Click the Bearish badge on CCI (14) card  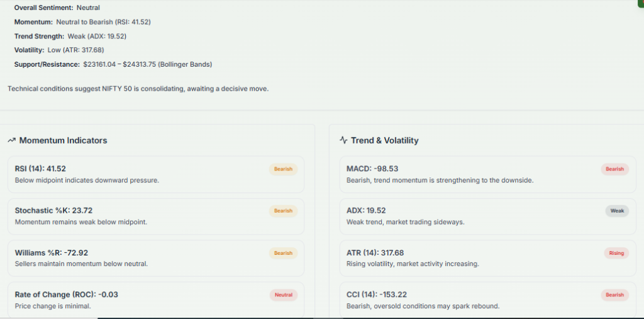coord(615,294)
